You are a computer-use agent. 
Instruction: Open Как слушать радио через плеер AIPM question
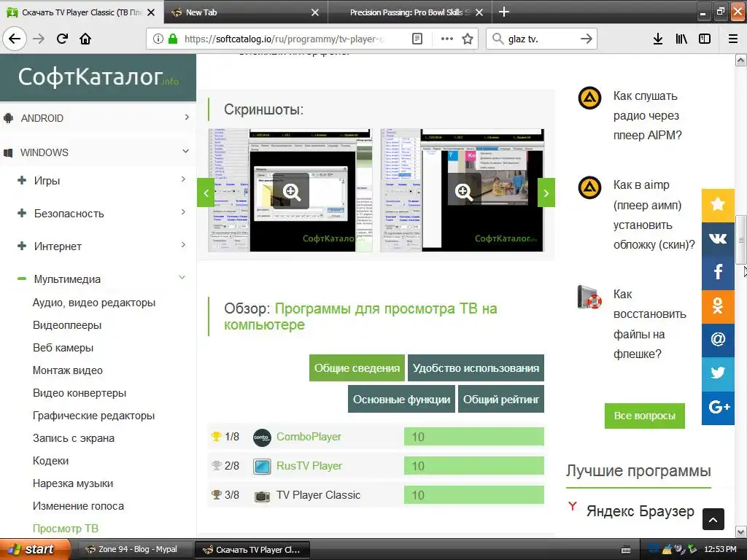[648, 116]
